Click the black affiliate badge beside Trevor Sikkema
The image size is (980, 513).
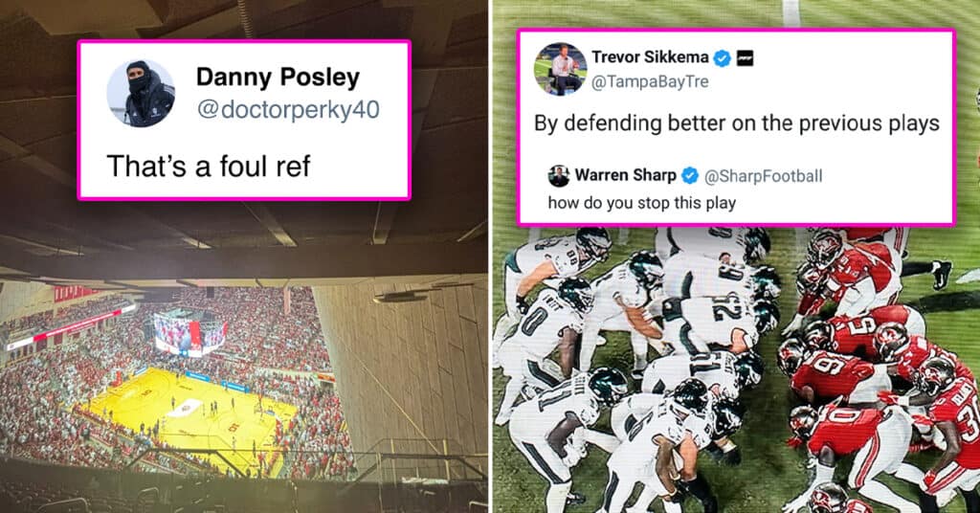[x=745, y=58]
